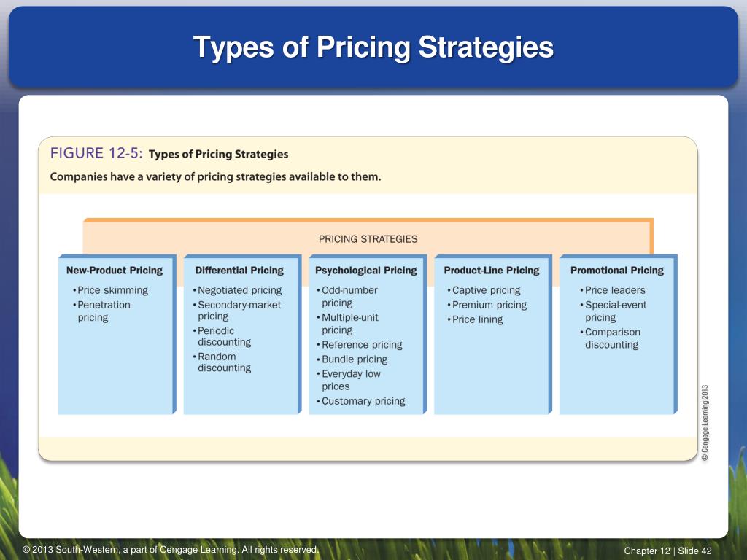747x560 pixels.
Task: Select the 'New-Product Pricing' box header
Action: pos(115,270)
